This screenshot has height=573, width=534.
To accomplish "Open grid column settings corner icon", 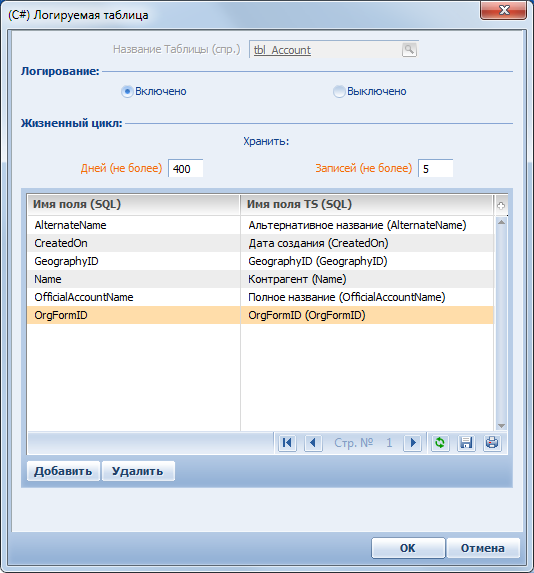I will pyautogui.click(x=501, y=205).
